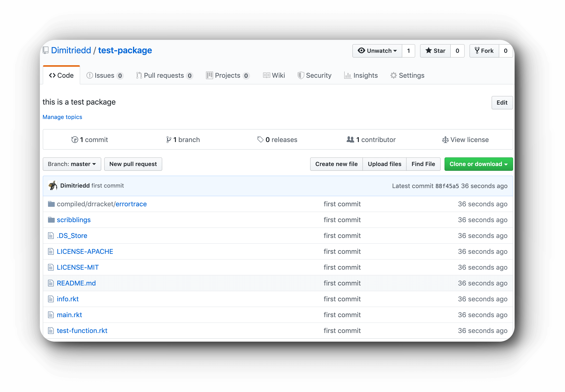Click the scales icon by View license
The height and width of the screenshot is (392, 565).
445,140
